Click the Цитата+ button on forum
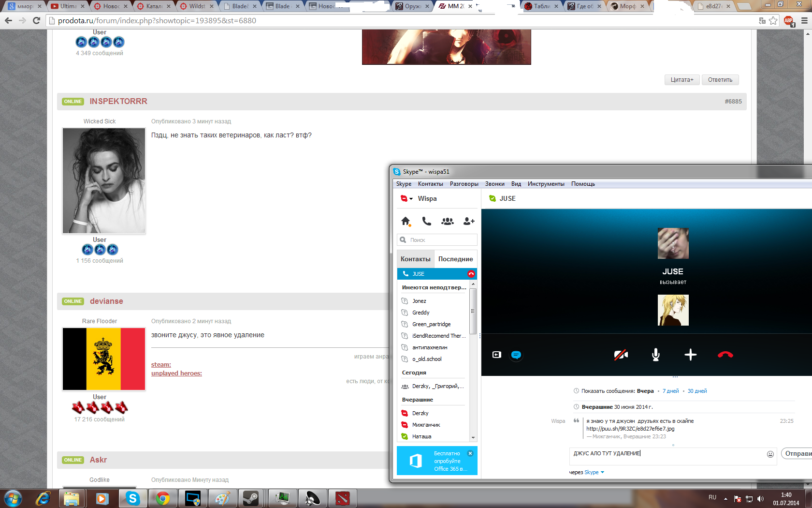Viewport: 812px width, 508px height. (x=682, y=80)
